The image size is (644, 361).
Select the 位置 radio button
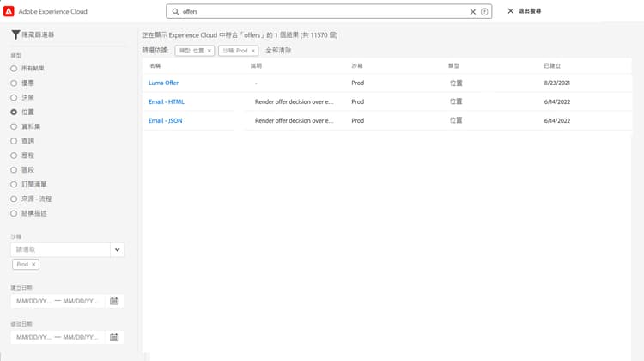click(14, 112)
